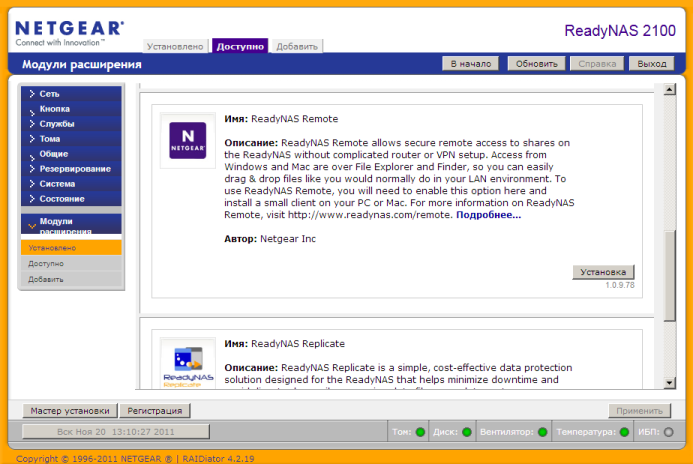
Task: Click the version number 1.0.9.78
Action: 620,285
